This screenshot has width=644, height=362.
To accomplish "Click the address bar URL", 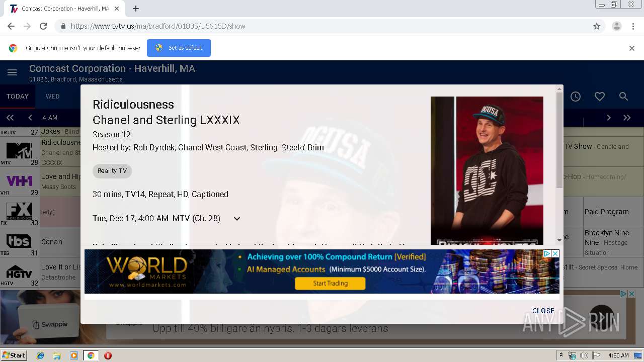I will point(158,26).
